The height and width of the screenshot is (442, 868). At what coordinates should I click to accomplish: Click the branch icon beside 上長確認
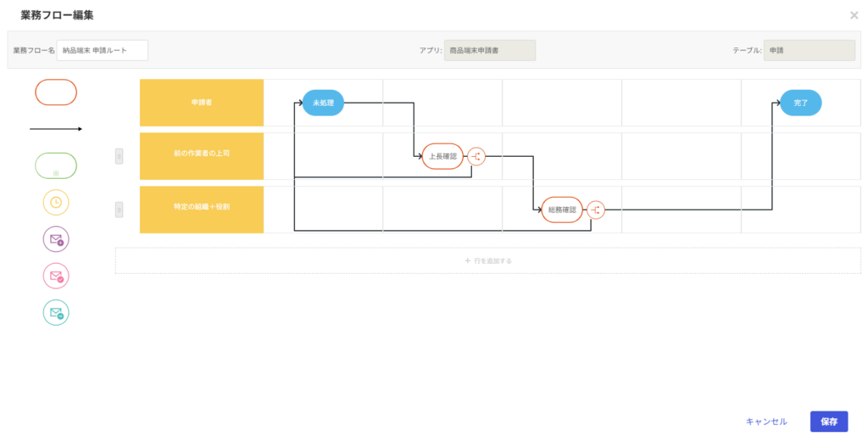click(x=476, y=156)
